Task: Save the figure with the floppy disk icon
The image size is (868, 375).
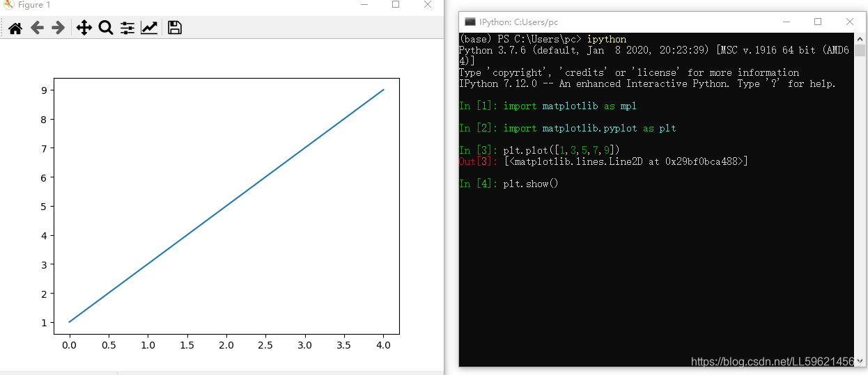Action: [175, 28]
